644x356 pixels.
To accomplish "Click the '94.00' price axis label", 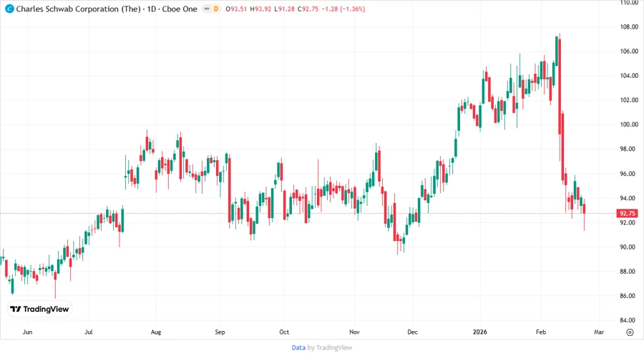I will 629,198.
